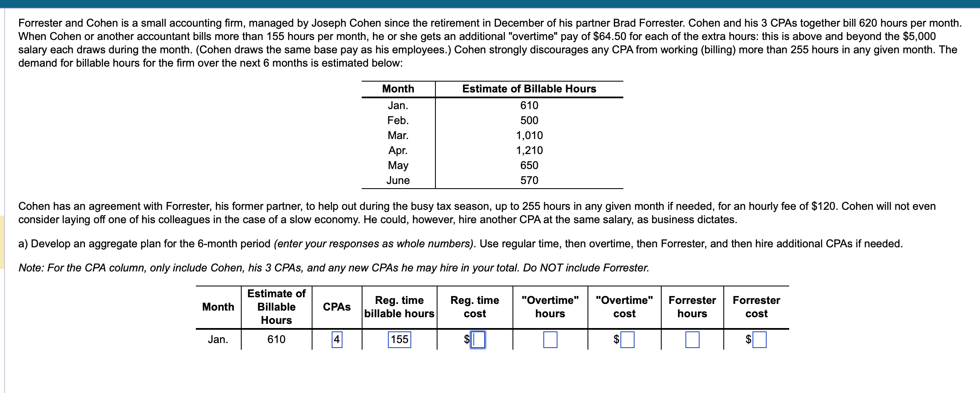This screenshot has height=393, width=980.
Task: Click the highlighted Reg. time cost input field
Action: coord(477,340)
